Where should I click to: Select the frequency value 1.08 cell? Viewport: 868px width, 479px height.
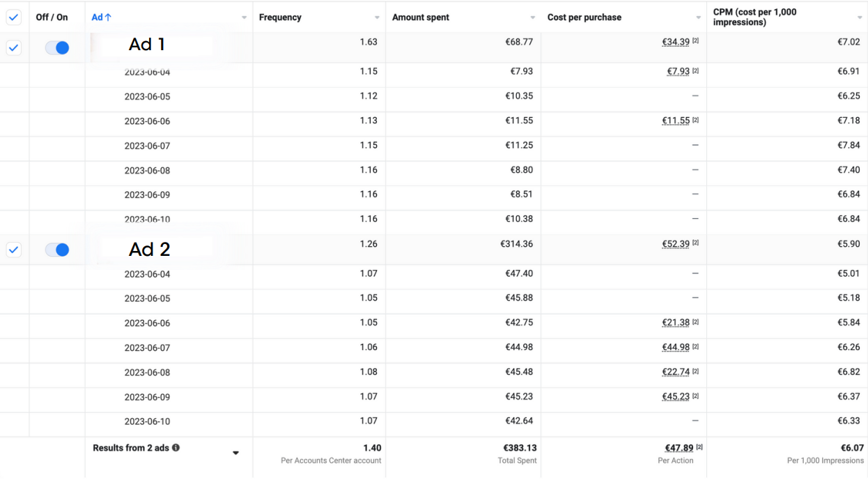pos(369,372)
